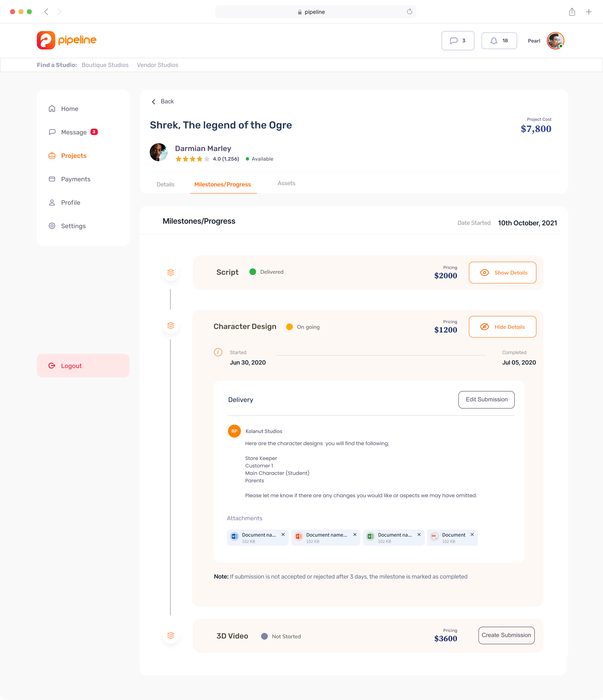
Task: Select the Milestones/Progress tab
Action: (223, 184)
